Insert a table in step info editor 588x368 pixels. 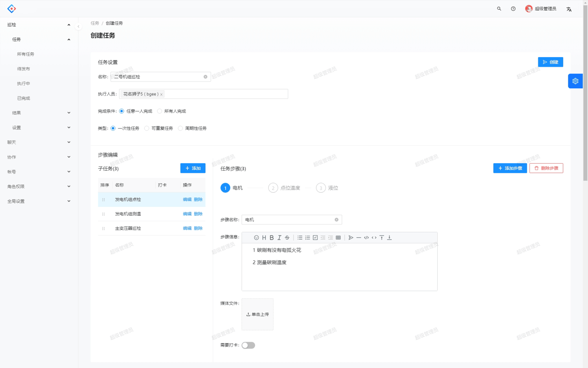pos(338,238)
